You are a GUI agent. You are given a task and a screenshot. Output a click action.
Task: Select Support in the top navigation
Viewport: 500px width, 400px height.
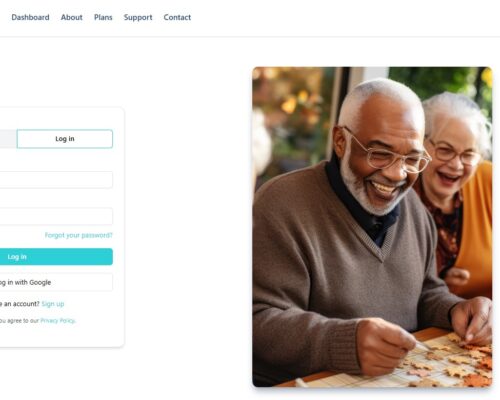point(138,17)
